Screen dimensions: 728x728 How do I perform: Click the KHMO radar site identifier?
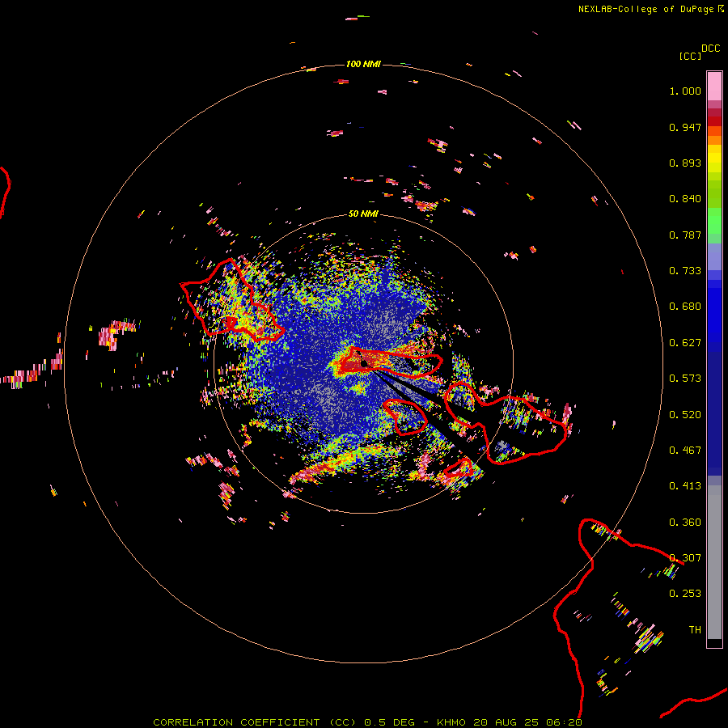pos(451,722)
